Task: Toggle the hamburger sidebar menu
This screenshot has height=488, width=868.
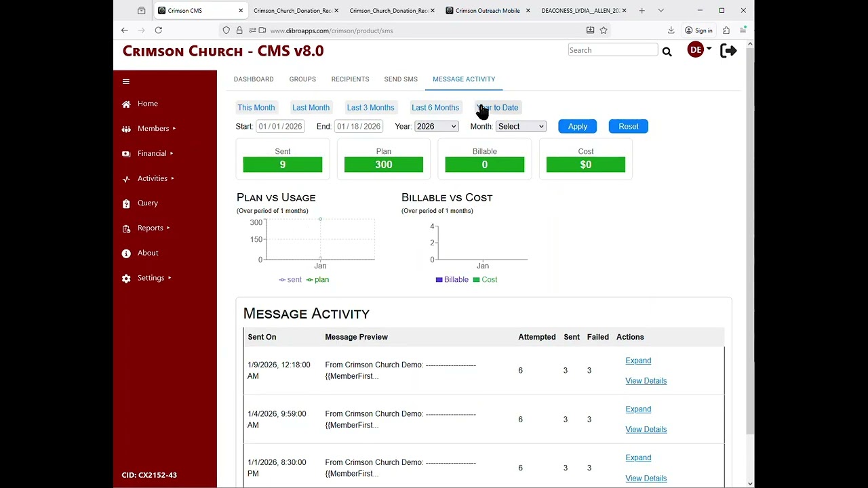Action: point(125,81)
